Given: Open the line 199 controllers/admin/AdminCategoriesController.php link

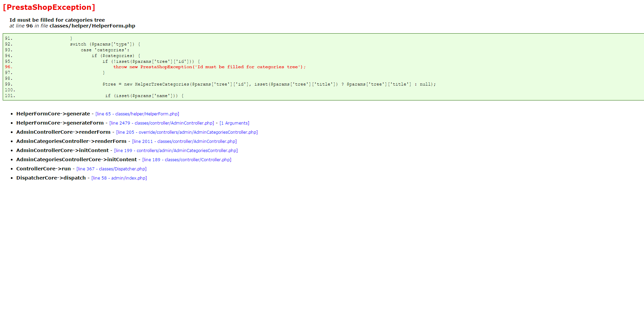Looking at the screenshot, I should (x=176, y=151).
